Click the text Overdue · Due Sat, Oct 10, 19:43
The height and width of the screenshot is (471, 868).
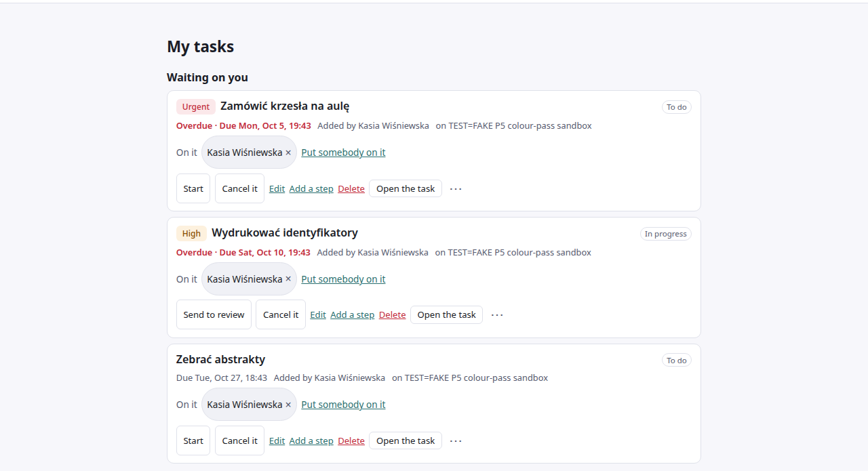pos(243,252)
